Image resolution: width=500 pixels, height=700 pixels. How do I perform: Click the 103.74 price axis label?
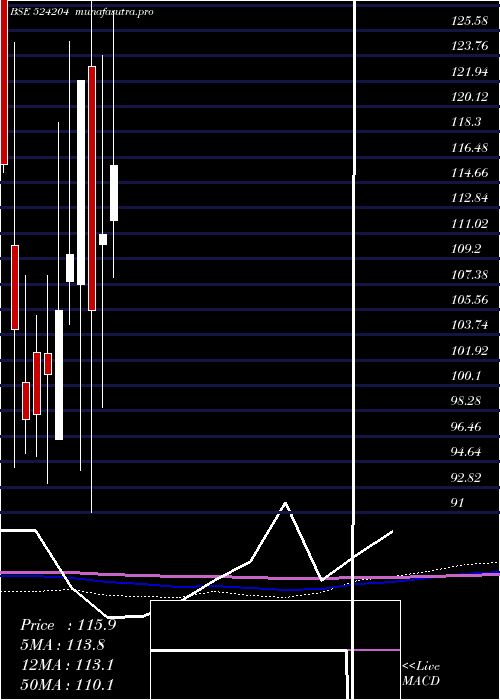[469, 325]
